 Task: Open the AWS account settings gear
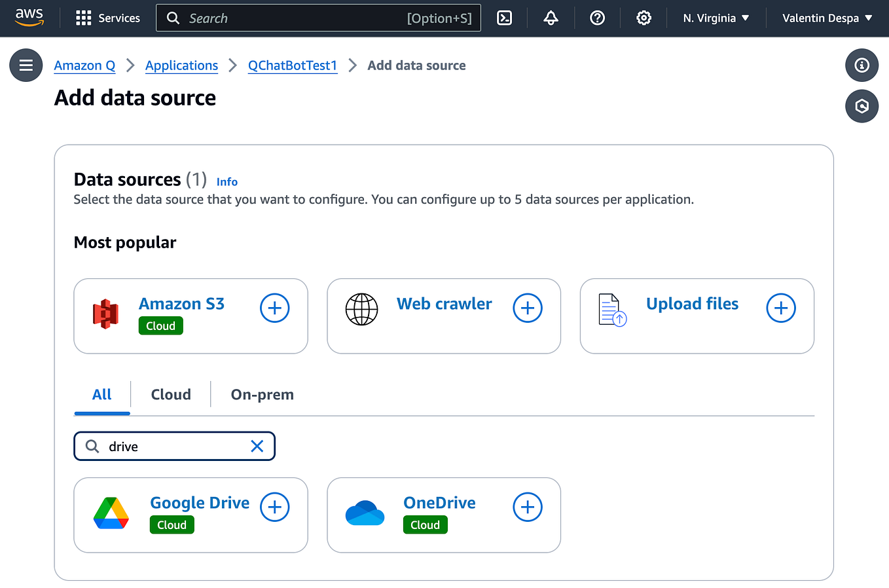pyautogui.click(x=644, y=18)
